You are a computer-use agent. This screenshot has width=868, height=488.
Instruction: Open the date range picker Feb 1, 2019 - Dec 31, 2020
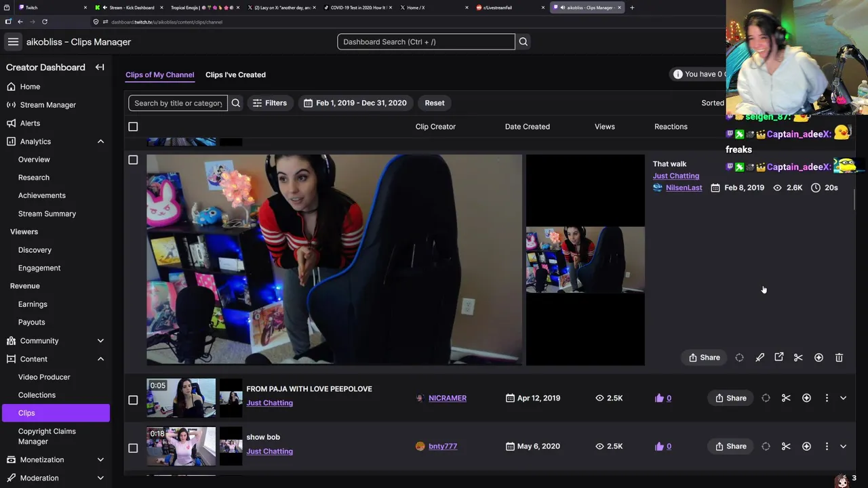coord(355,103)
